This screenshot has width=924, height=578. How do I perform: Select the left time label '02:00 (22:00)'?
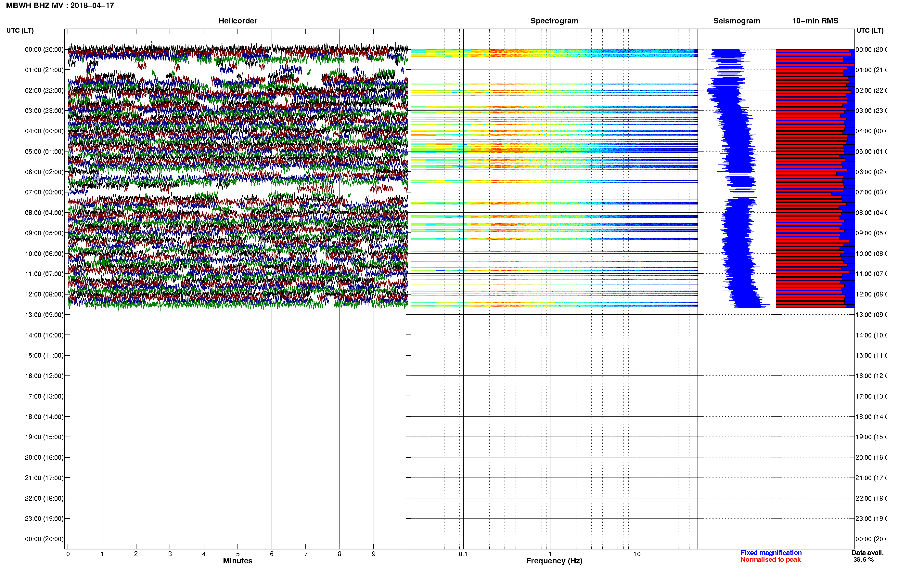click(44, 91)
